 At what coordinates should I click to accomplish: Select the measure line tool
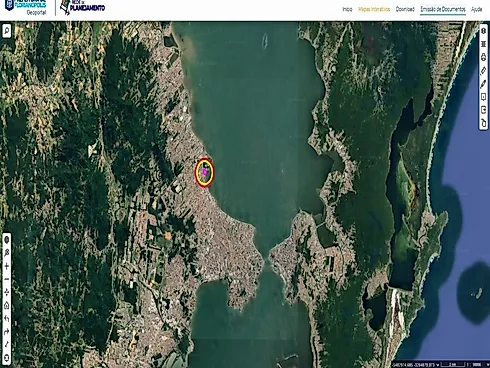click(6, 345)
